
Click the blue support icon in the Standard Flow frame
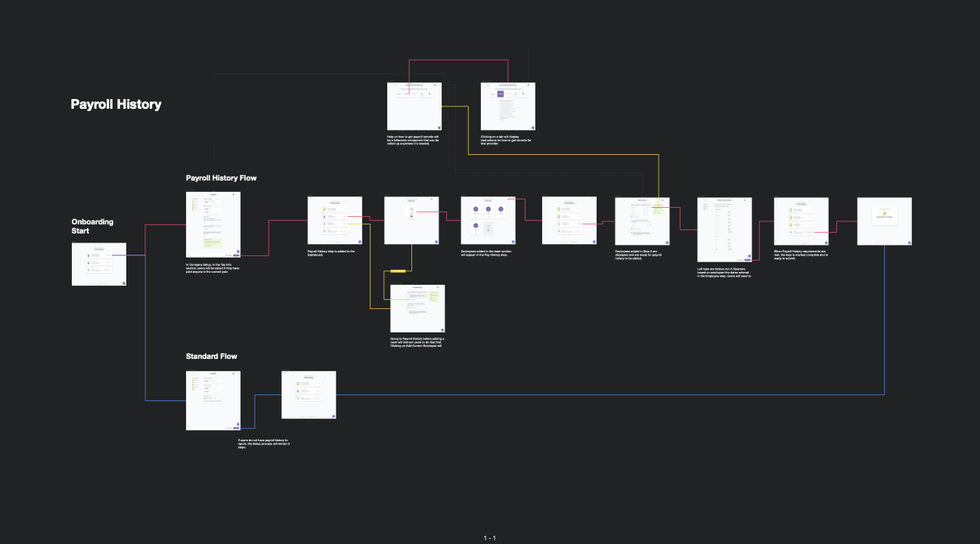(237, 423)
